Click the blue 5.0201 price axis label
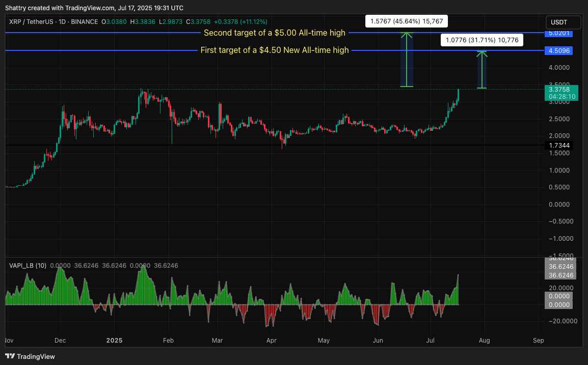 click(559, 33)
